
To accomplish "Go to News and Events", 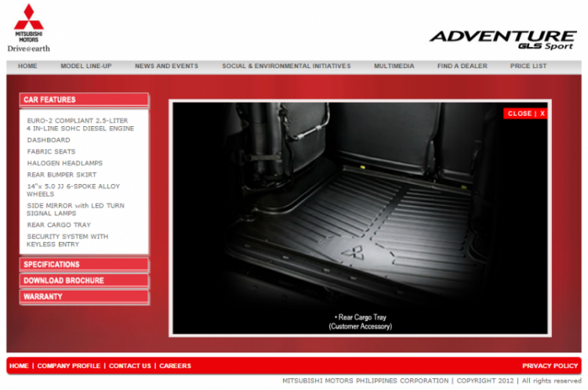I will 166,66.
